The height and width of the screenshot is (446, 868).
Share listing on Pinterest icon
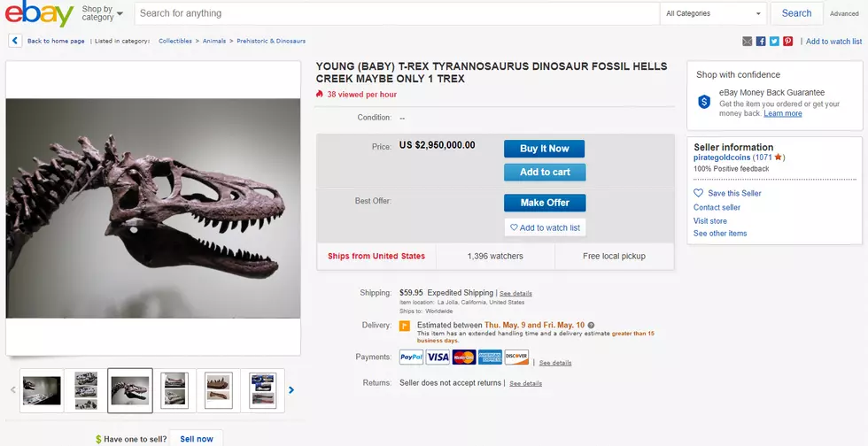(x=787, y=41)
